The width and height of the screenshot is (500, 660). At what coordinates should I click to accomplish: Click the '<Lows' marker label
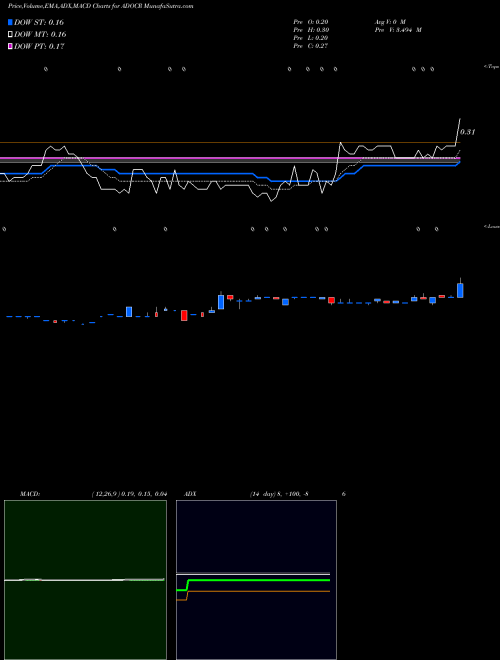[x=492, y=226]
